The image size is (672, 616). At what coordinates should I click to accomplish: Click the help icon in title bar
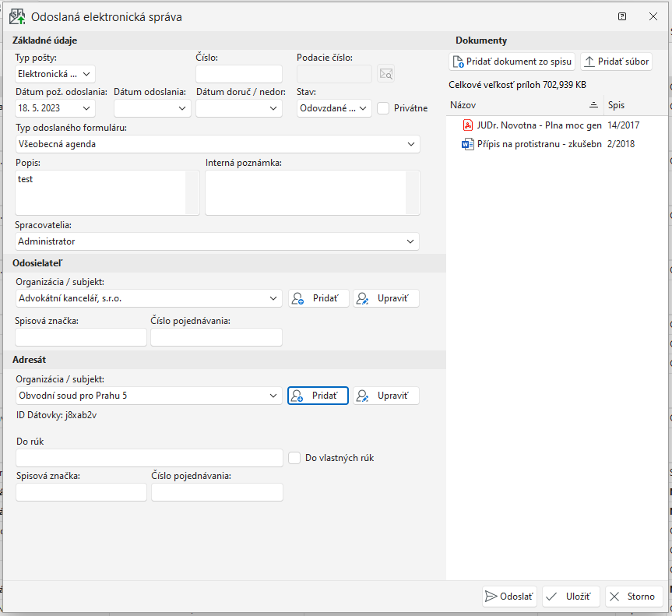point(621,16)
